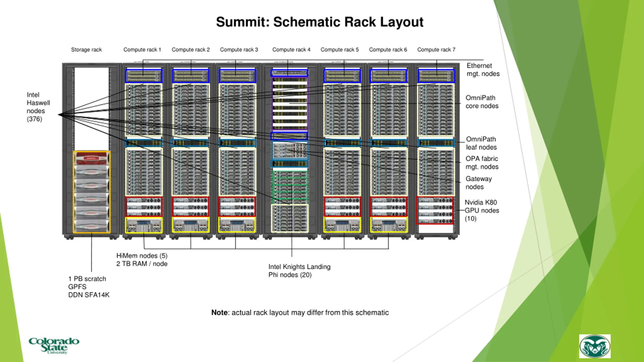Click the Compute rack 5 label
The width and height of the screenshot is (644, 362).
coord(340,50)
